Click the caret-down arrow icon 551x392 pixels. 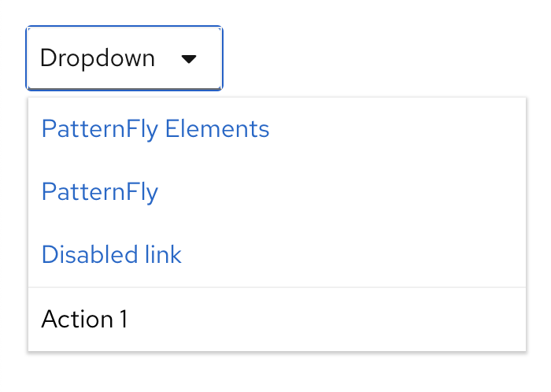(x=189, y=59)
